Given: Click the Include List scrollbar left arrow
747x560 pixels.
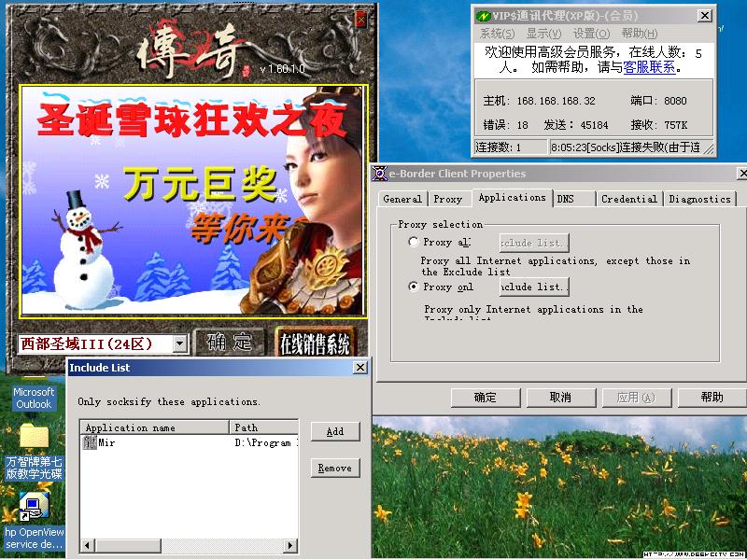Looking at the screenshot, I should click(87, 545).
